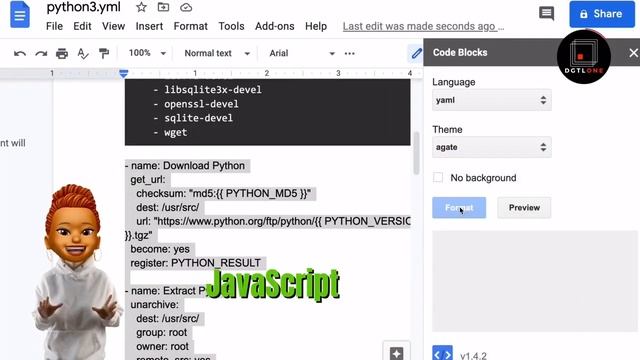Close the Code Blocks sidebar
This screenshot has height=360, width=640.
click(x=633, y=53)
